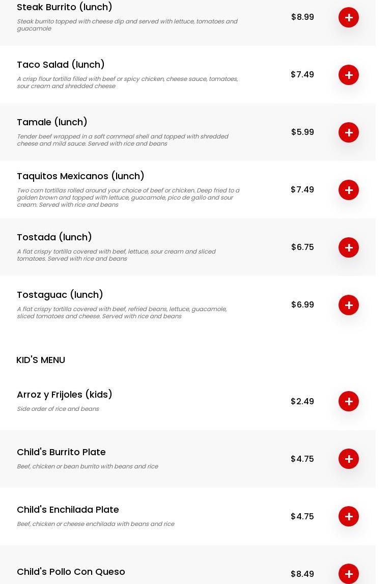
Task: Add Taquitos Mexicanos (lunch) to cart
Action: (x=349, y=190)
